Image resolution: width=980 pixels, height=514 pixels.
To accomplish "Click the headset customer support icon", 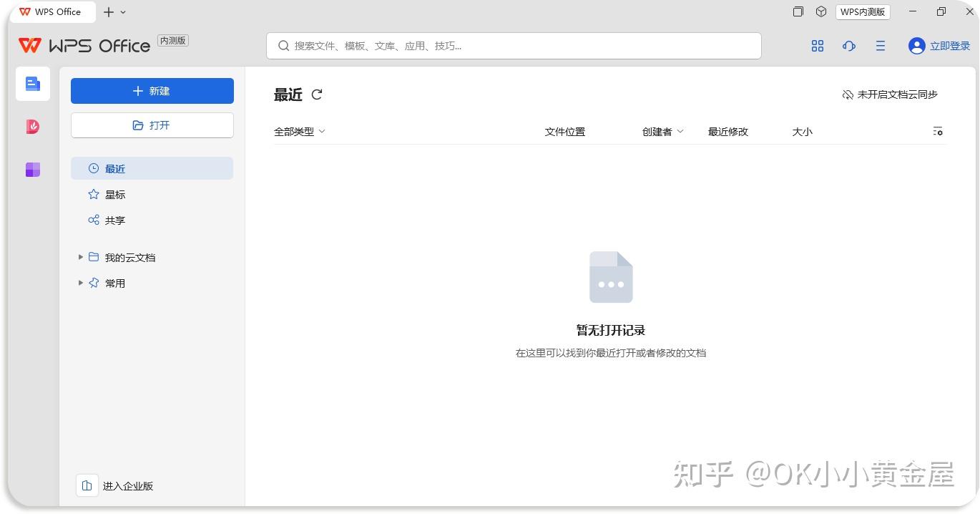I will (848, 46).
